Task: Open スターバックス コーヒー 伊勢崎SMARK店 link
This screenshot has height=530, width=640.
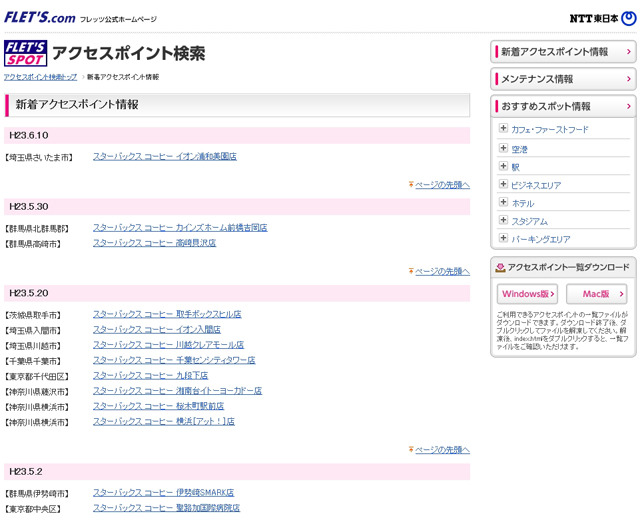Action: [x=163, y=493]
